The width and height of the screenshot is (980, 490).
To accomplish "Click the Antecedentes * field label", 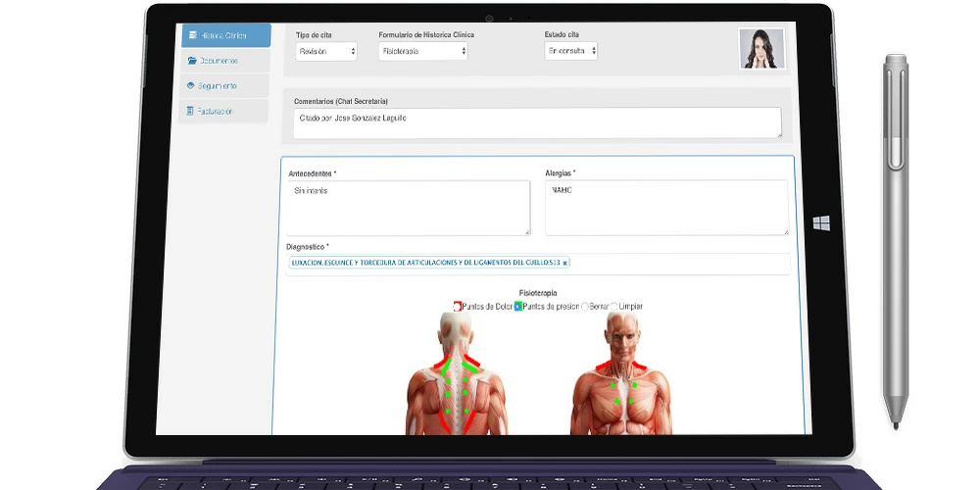I will [x=313, y=173].
